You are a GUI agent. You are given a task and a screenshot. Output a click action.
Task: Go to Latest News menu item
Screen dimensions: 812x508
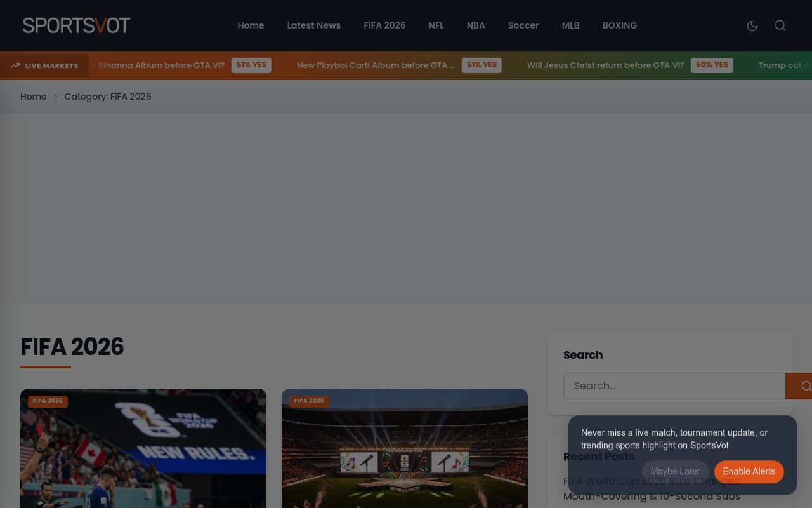click(x=313, y=25)
